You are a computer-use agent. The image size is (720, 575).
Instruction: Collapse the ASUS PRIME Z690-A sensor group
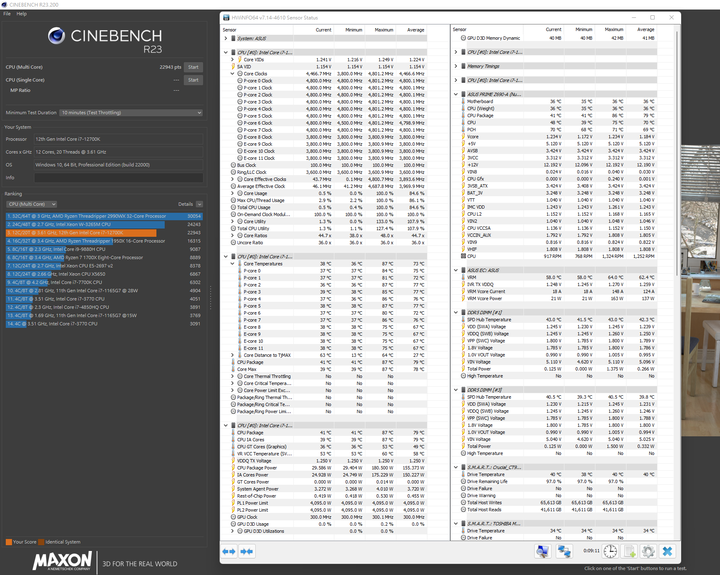coord(456,94)
